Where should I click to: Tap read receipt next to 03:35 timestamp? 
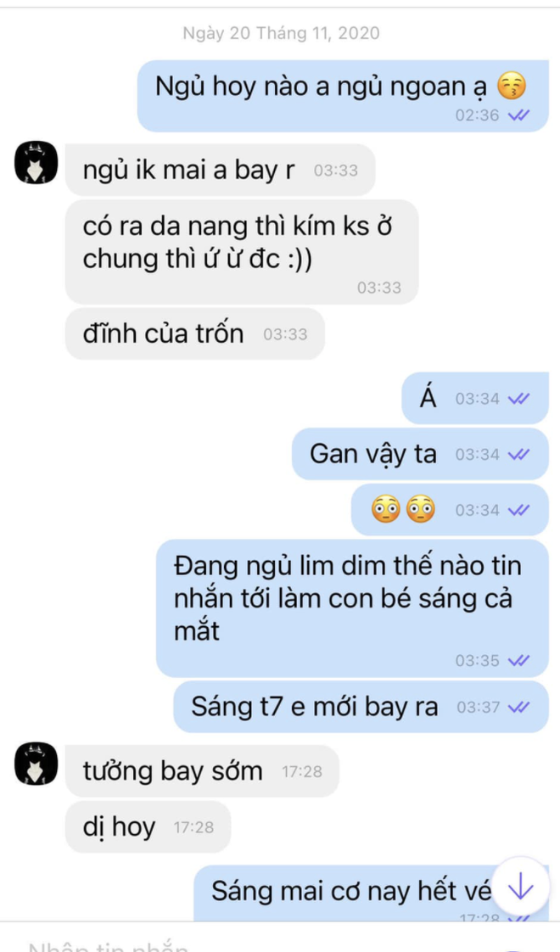[518, 661]
